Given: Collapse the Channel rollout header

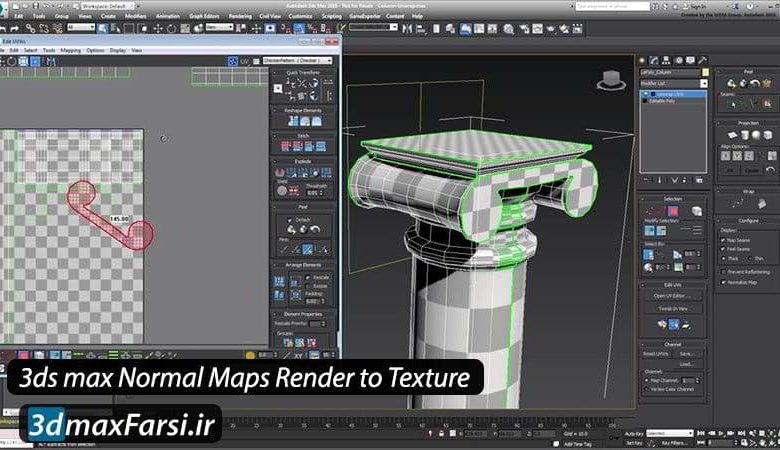Looking at the screenshot, I should pos(673,344).
